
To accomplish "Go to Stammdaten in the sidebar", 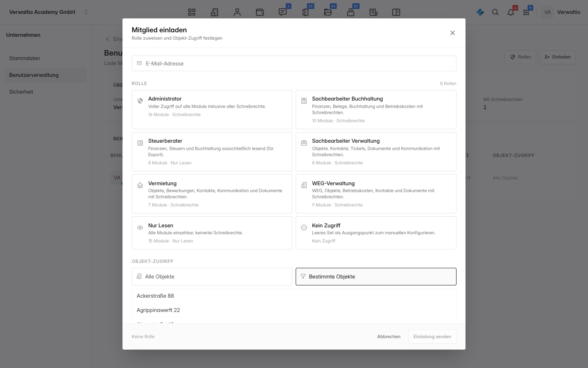I will pyautogui.click(x=46, y=58).
